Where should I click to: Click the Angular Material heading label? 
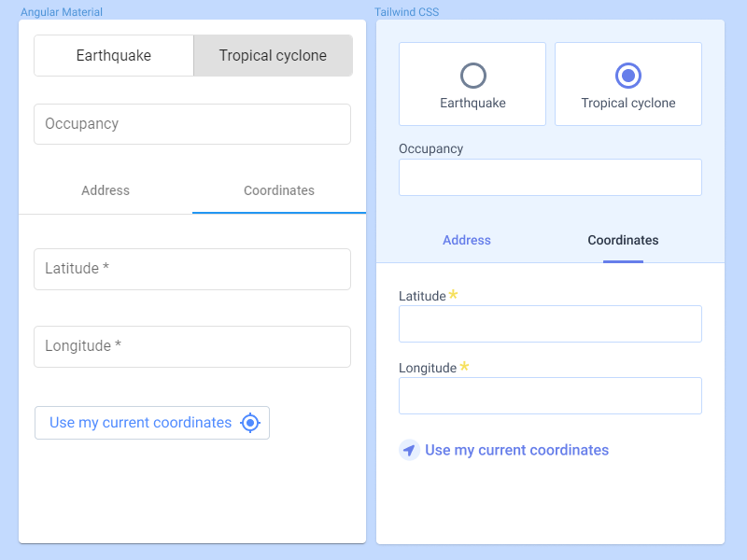(x=62, y=11)
